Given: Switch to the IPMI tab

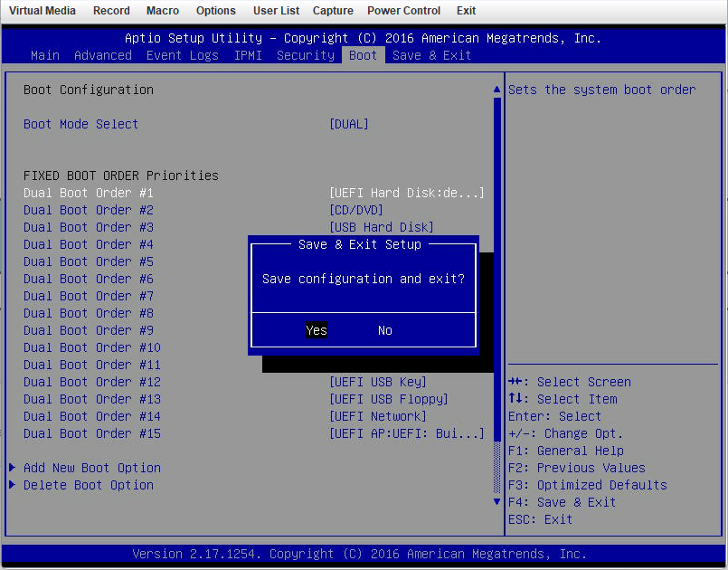Looking at the screenshot, I should [248, 55].
